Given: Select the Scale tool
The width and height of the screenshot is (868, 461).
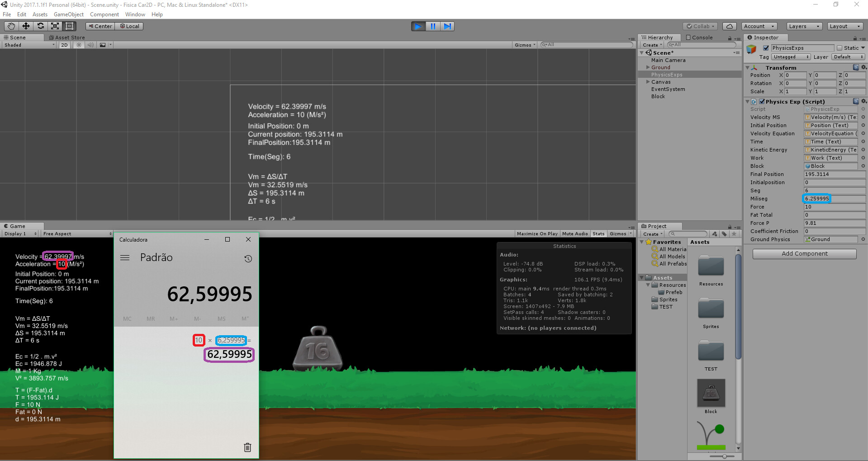Looking at the screenshot, I should point(55,26).
